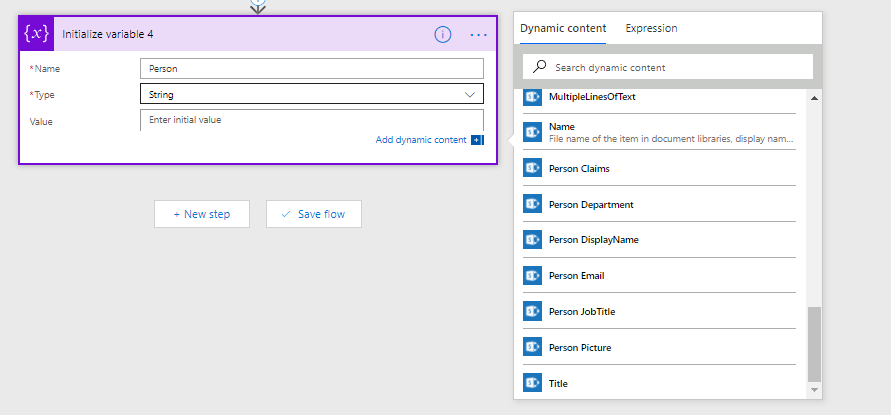Open the three-dot menu of Initialize variable 4
Viewport: 891px width, 415px height.
click(478, 35)
